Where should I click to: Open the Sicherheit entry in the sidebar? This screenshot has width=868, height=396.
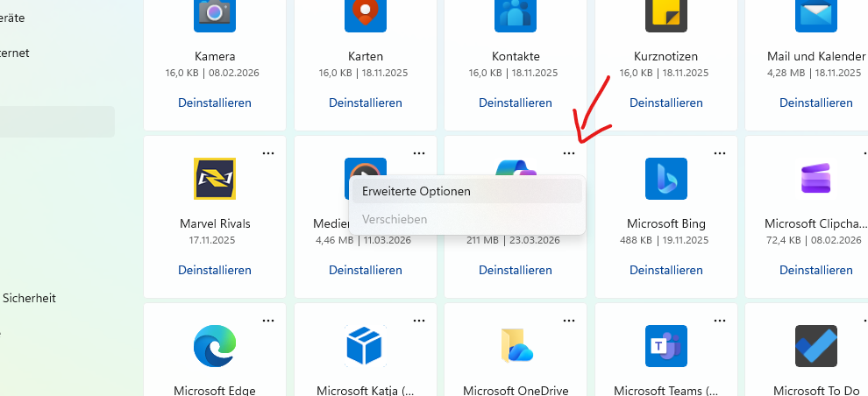pos(30,298)
